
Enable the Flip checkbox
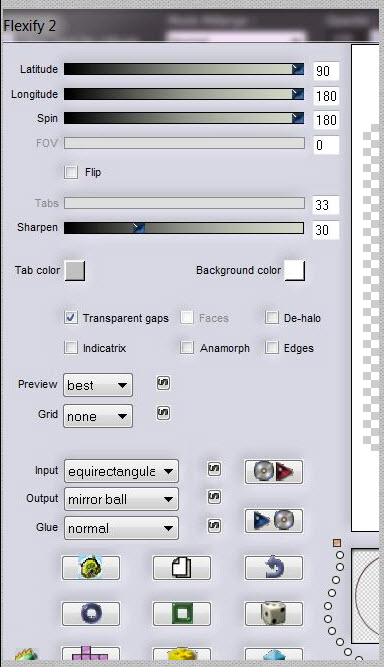[x=71, y=172]
